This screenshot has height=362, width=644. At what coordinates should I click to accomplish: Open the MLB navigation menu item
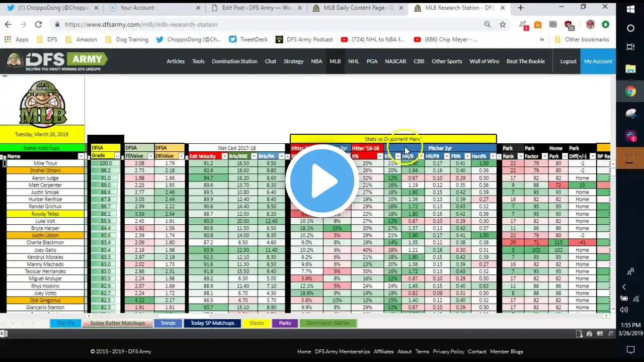[335, 61]
